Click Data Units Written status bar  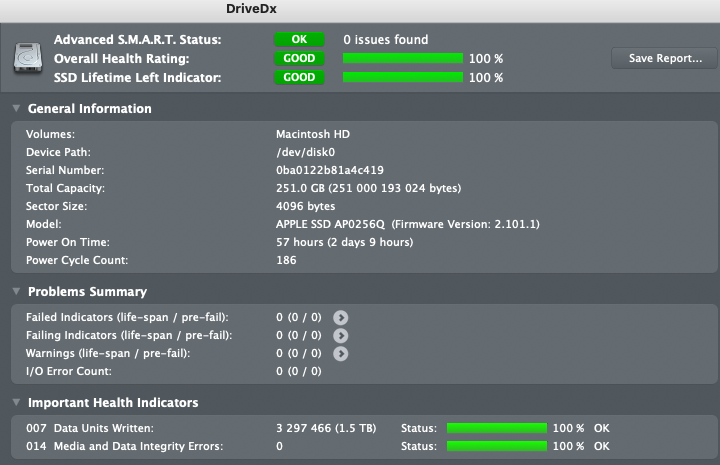coord(497,428)
